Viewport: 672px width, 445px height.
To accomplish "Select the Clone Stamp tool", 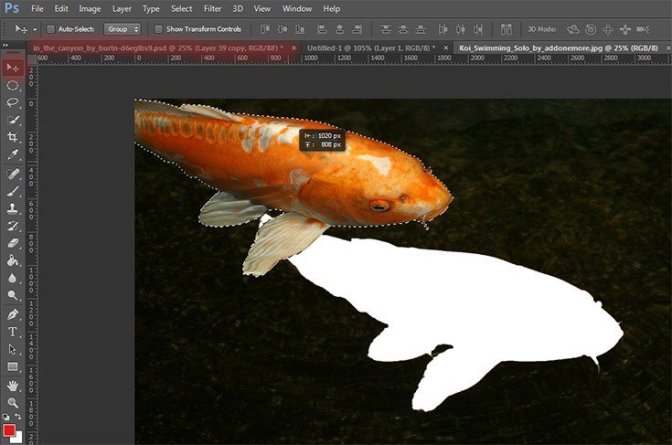I will [x=12, y=208].
